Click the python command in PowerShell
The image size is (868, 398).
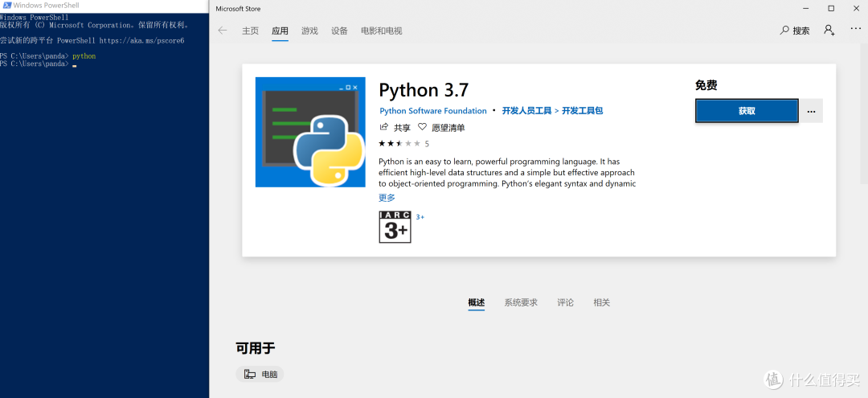84,56
